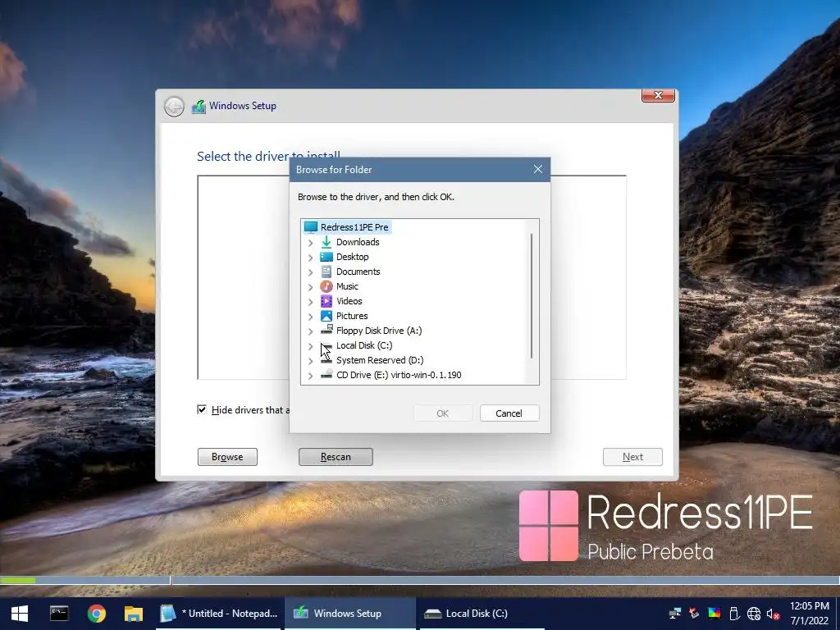The image size is (840, 630).
Task: Select the Redress11PE Pre root folder icon
Action: tap(311, 227)
